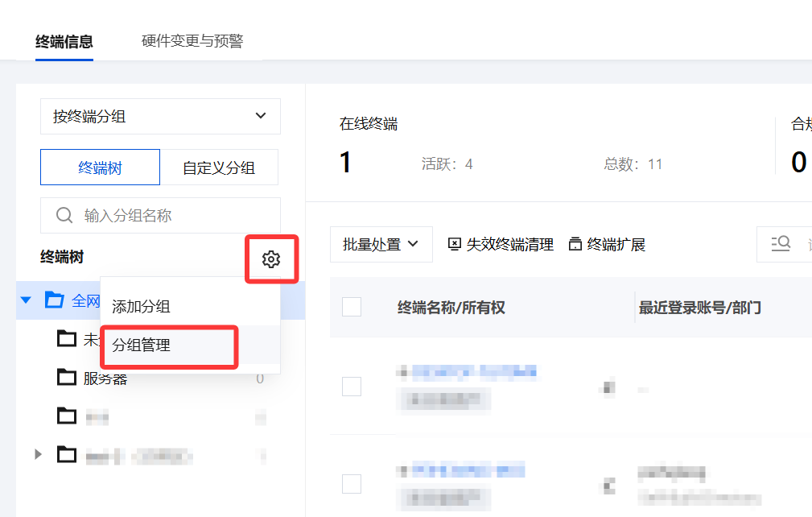Image resolution: width=812 pixels, height=517 pixels.
Task: Tick the select-all checkbox in table header
Action: point(352,307)
